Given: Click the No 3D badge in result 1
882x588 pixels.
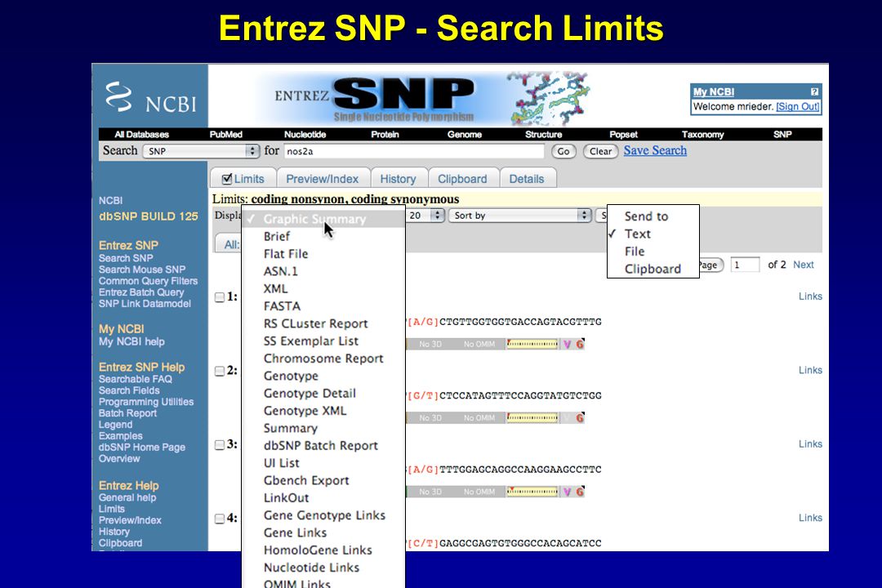Looking at the screenshot, I should (430, 344).
